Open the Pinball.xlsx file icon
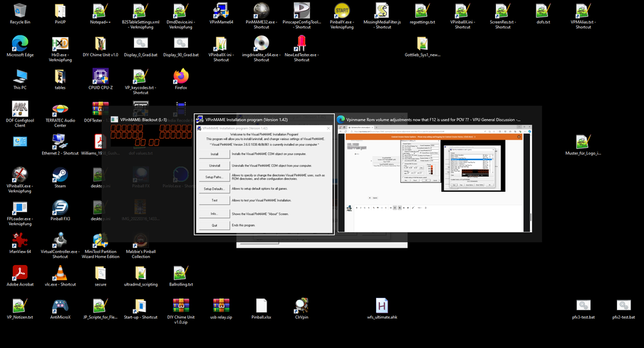The width and height of the screenshot is (644, 348). 261,306
